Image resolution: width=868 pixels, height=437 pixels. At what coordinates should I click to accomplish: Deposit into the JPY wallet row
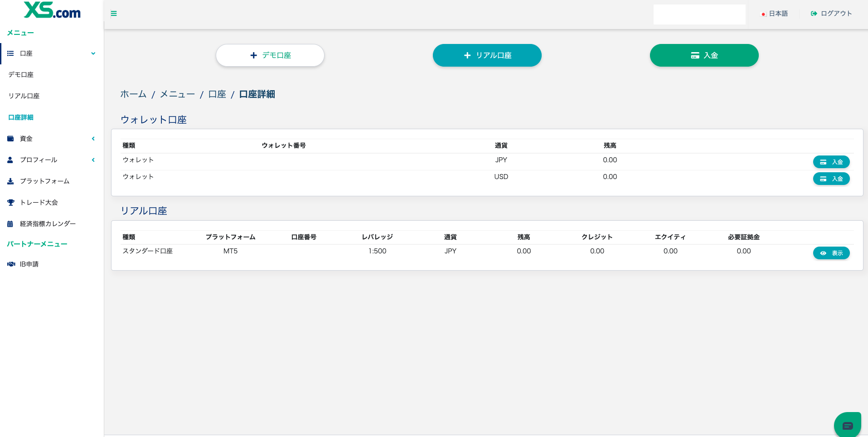click(831, 162)
